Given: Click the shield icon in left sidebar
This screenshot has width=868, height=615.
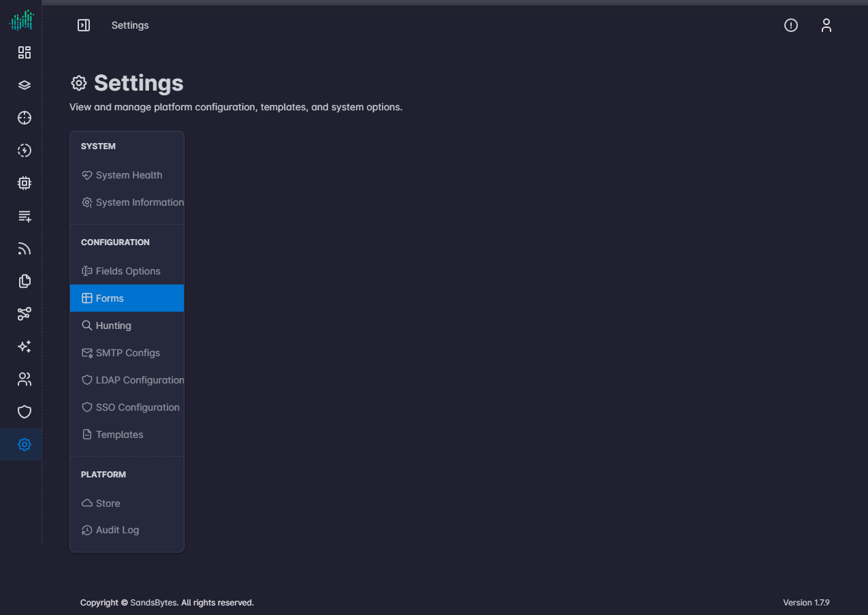Looking at the screenshot, I should coord(25,412).
